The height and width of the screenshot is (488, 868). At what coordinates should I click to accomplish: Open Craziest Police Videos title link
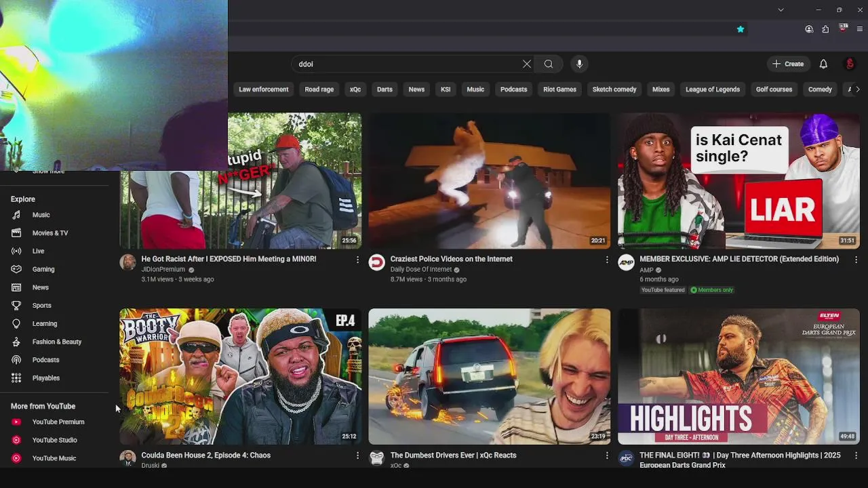click(x=451, y=259)
